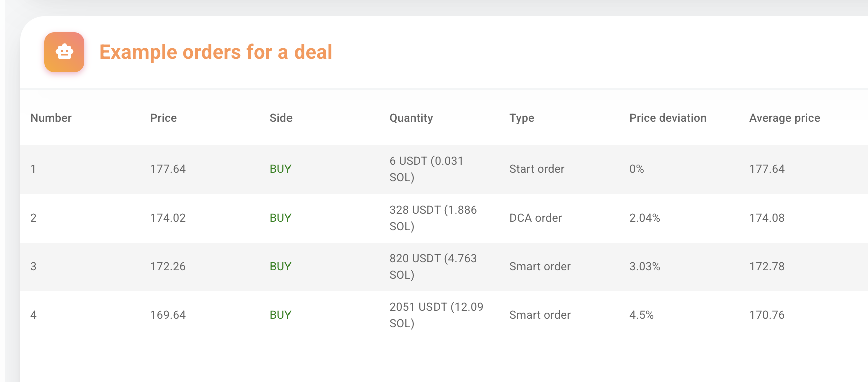Image resolution: width=868 pixels, height=382 pixels.
Task: Click the 3.03% deviation in row 3
Action: click(645, 267)
